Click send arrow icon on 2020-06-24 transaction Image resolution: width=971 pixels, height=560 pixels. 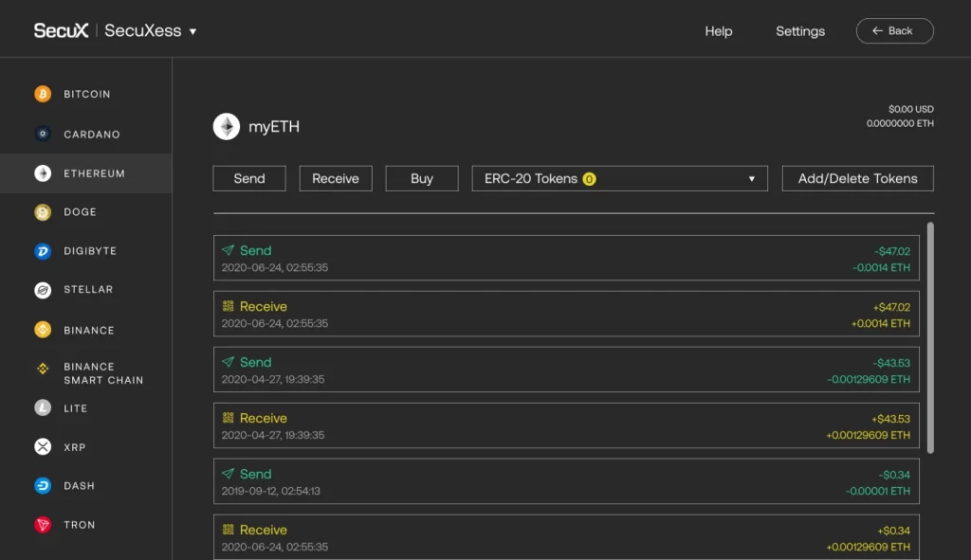coord(228,250)
